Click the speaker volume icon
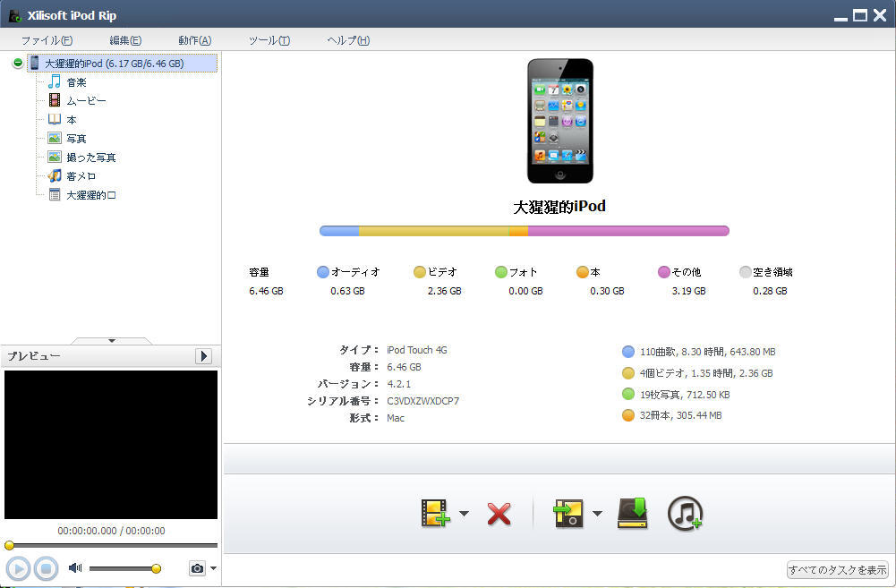896x588 pixels. coord(75,567)
